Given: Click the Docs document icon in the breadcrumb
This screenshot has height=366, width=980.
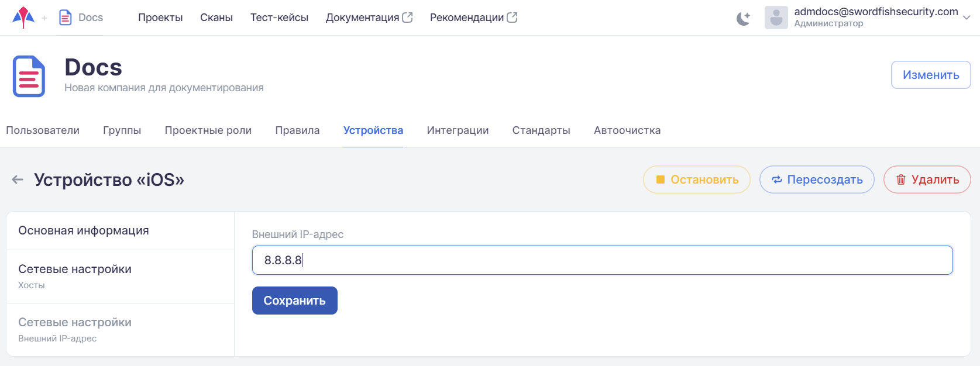Looking at the screenshot, I should coord(66,18).
